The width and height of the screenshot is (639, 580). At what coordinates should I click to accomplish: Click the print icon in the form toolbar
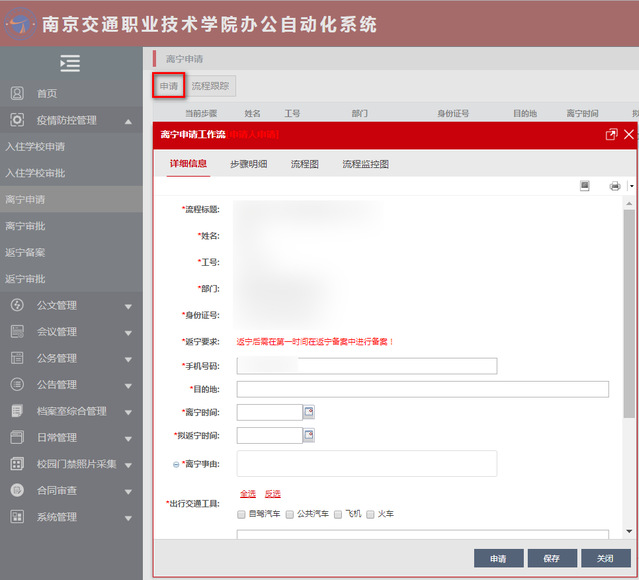pos(615,186)
